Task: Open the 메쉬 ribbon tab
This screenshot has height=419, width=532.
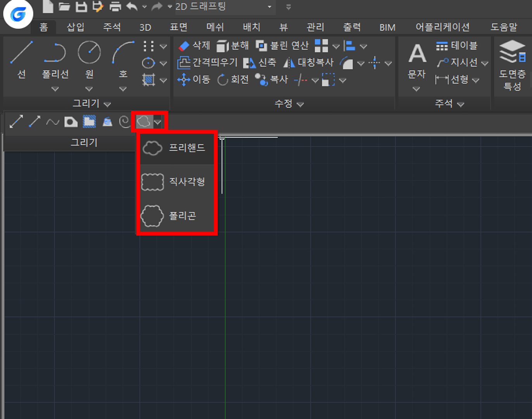Action: [x=215, y=27]
